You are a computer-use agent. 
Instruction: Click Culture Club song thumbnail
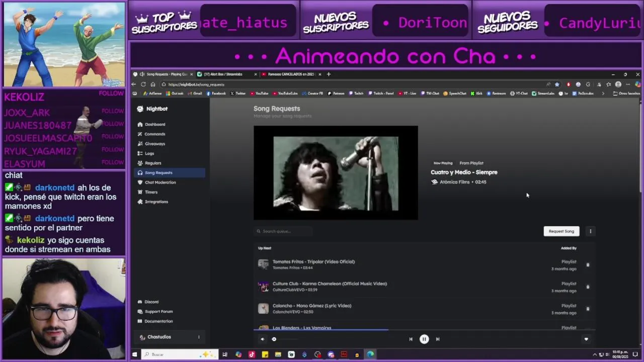coord(263,287)
